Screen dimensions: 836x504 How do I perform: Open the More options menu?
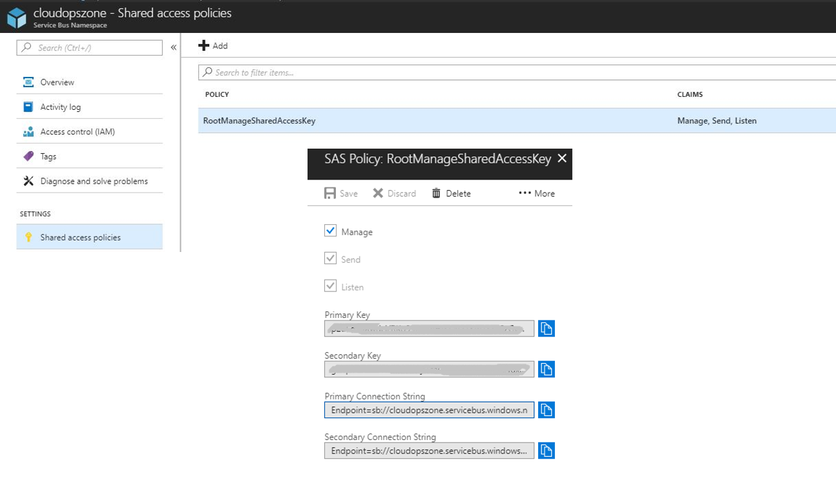536,193
